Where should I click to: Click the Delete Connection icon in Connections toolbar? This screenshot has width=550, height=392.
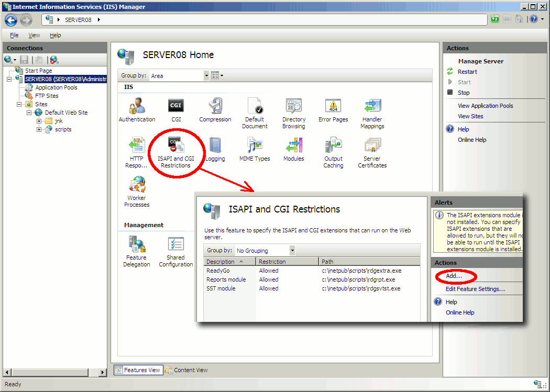pyautogui.click(x=53, y=60)
